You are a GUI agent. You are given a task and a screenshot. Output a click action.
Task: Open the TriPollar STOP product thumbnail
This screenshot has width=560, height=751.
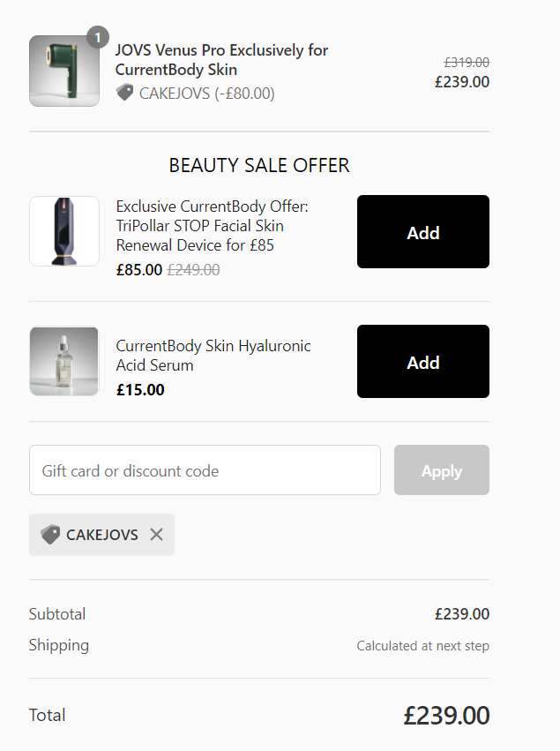tap(64, 231)
